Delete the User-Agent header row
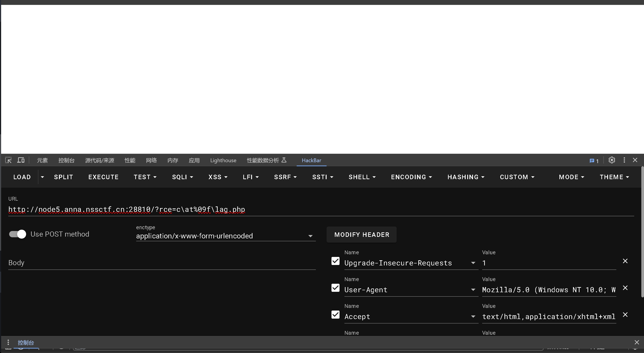 [625, 288]
